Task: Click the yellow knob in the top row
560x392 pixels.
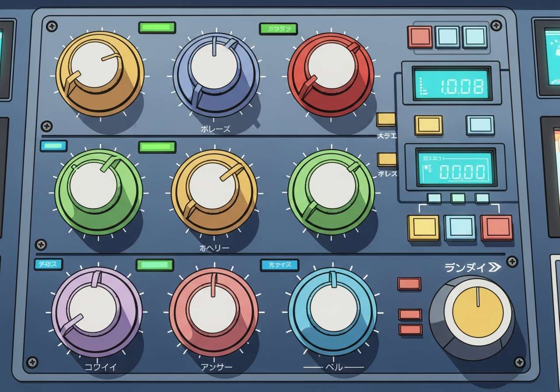Action: click(x=99, y=73)
